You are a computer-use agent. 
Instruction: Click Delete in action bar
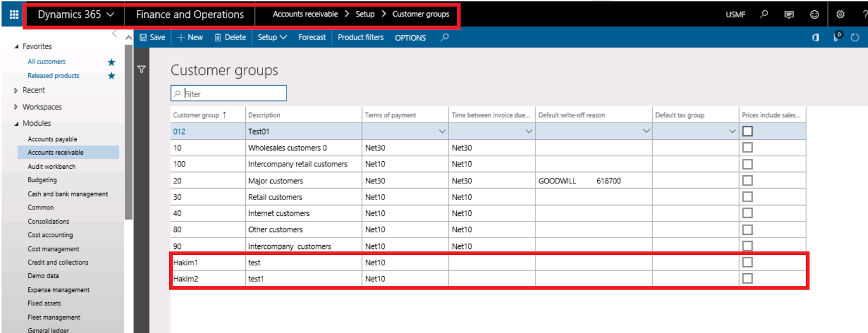coord(230,37)
